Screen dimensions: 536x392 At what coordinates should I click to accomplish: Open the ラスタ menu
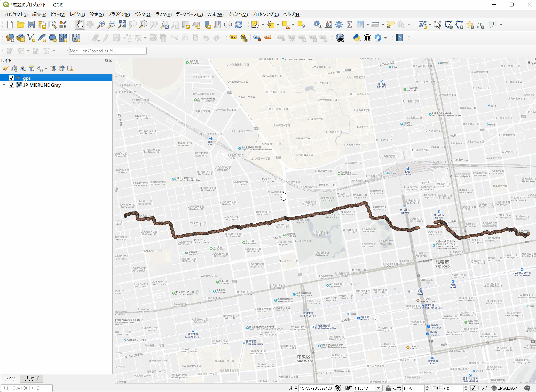[164, 14]
